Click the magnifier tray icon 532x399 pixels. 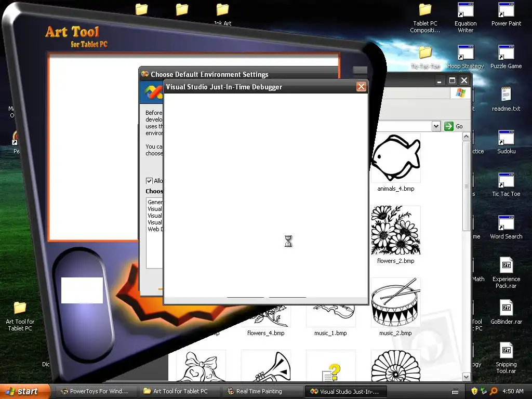point(494,391)
